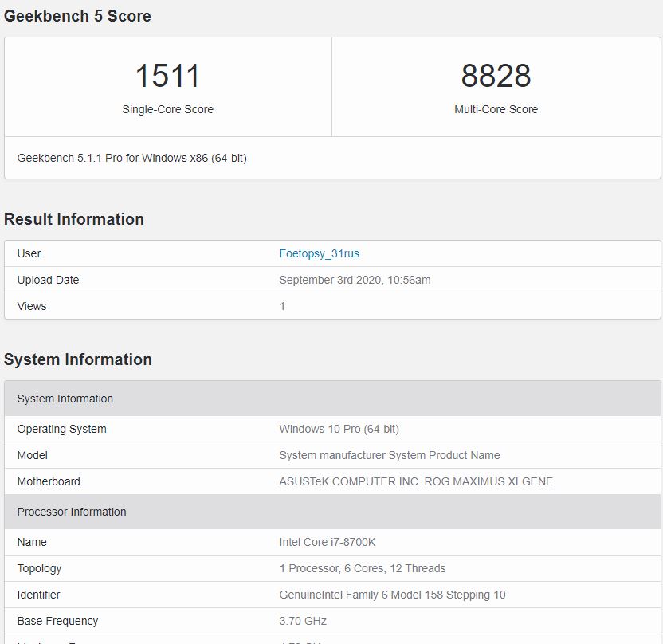Click the gray System Information table header

(332, 399)
